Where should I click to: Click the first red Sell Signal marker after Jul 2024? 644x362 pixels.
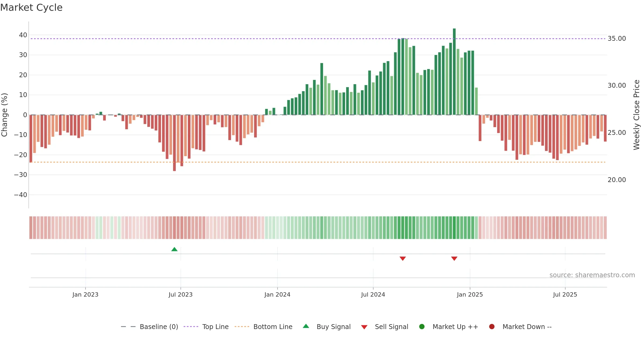pos(402,258)
